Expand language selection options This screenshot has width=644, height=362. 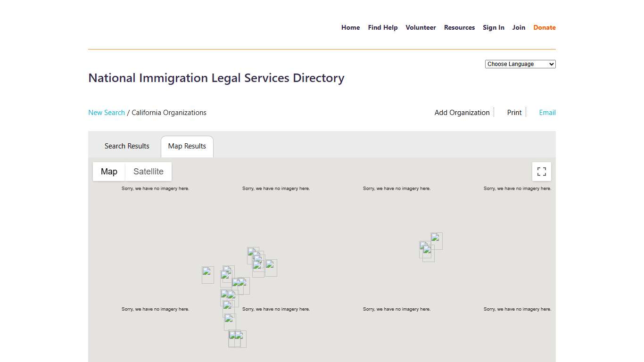tap(520, 64)
